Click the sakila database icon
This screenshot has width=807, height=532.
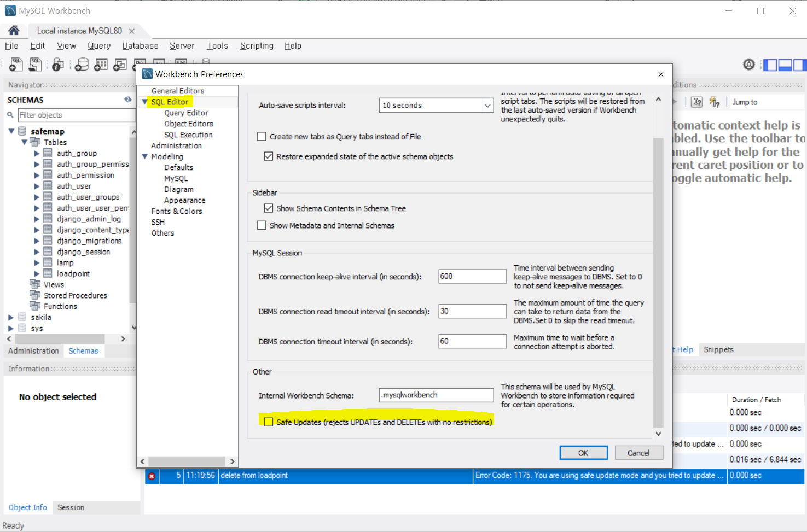pos(22,317)
